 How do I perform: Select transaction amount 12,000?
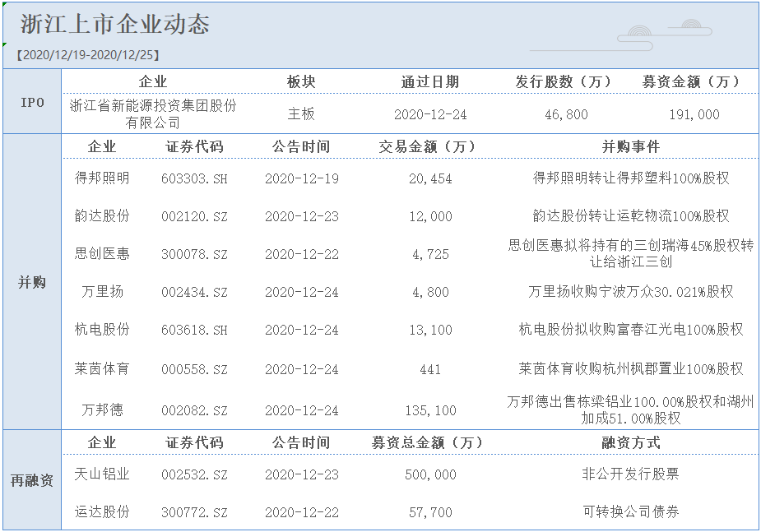[430, 217]
